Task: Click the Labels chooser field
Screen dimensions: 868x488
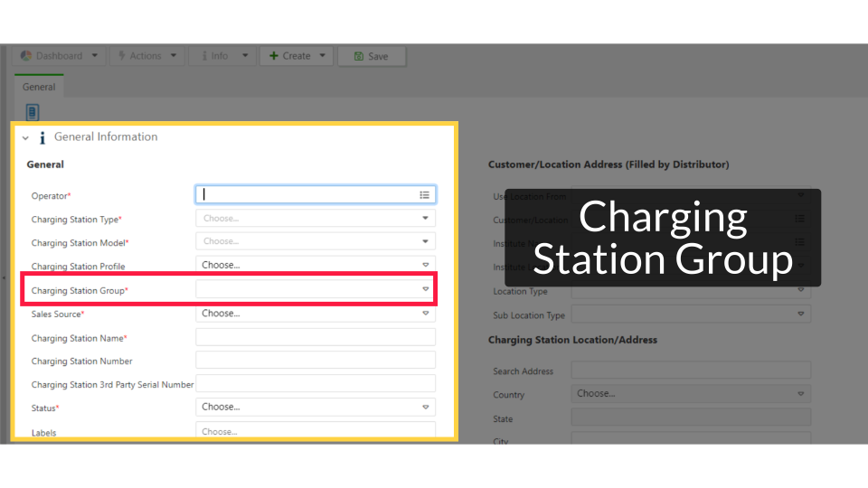Action: click(x=316, y=430)
